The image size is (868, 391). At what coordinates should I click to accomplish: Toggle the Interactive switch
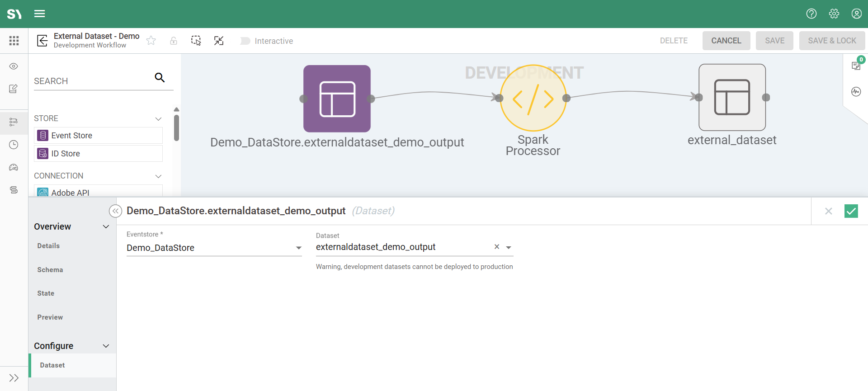click(245, 41)
